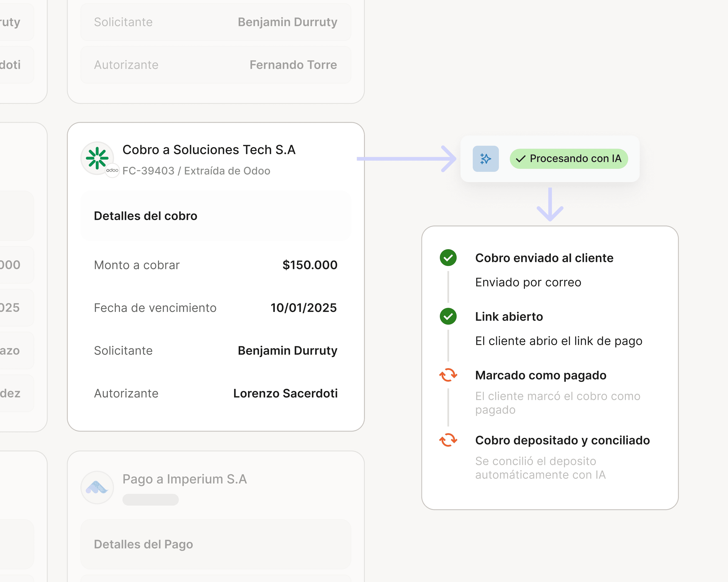
Task: Click the sync icon beside Cobro depositado y conciliado
Action: [x=448, y=440]
